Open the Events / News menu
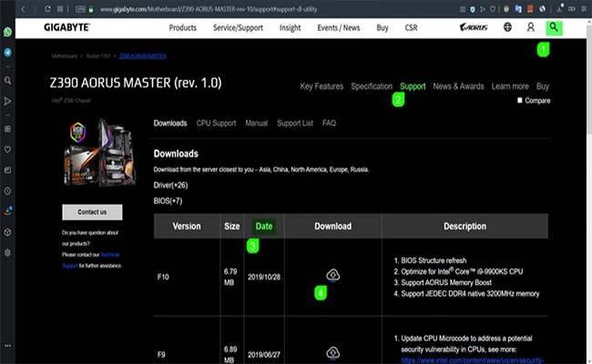 point(339,28)
